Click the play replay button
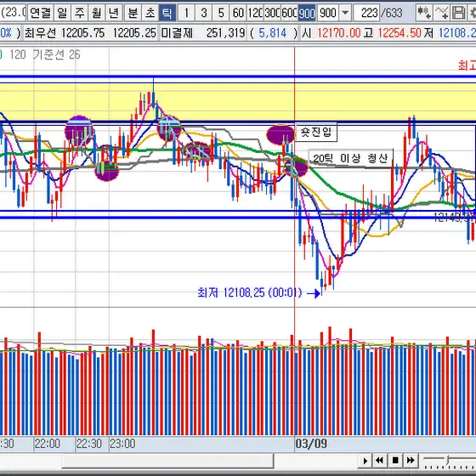 pos(365,461)
